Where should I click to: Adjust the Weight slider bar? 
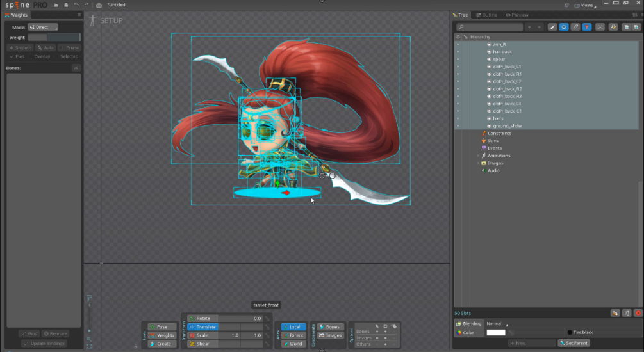(x=54, y=37)
